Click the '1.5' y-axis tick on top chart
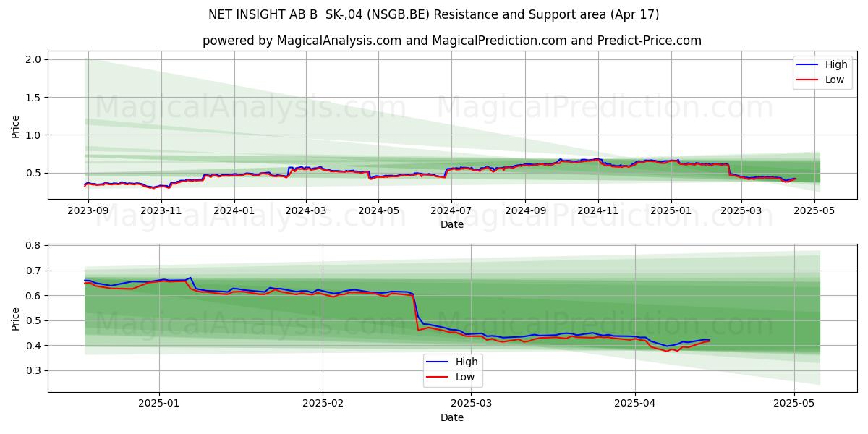 point(35,98)
